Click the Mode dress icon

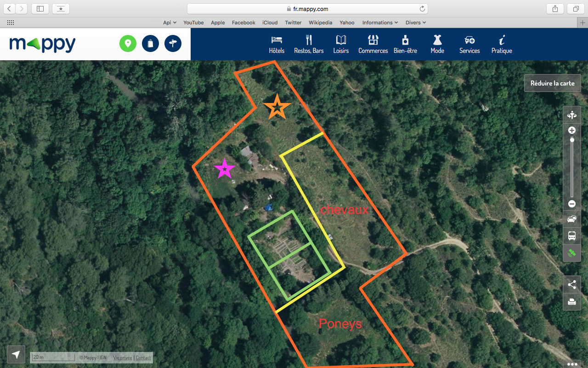pyautogui.click(x=437, y=40)
